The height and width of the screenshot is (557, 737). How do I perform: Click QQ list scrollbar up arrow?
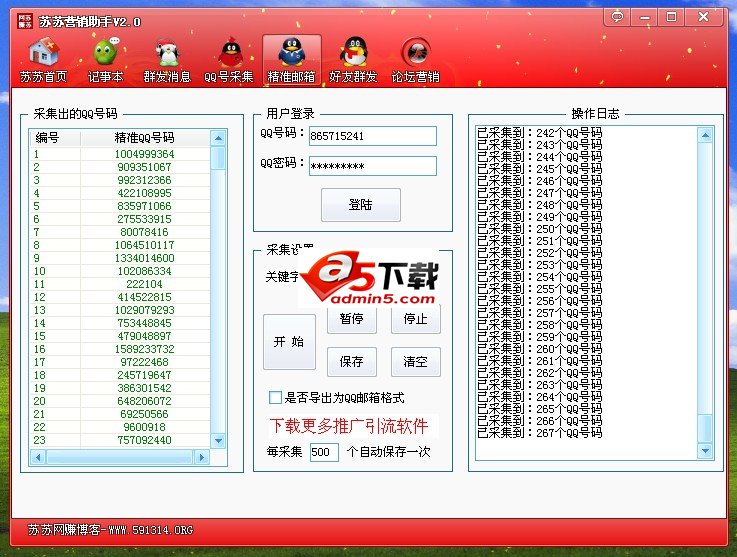tap(218, 138)
